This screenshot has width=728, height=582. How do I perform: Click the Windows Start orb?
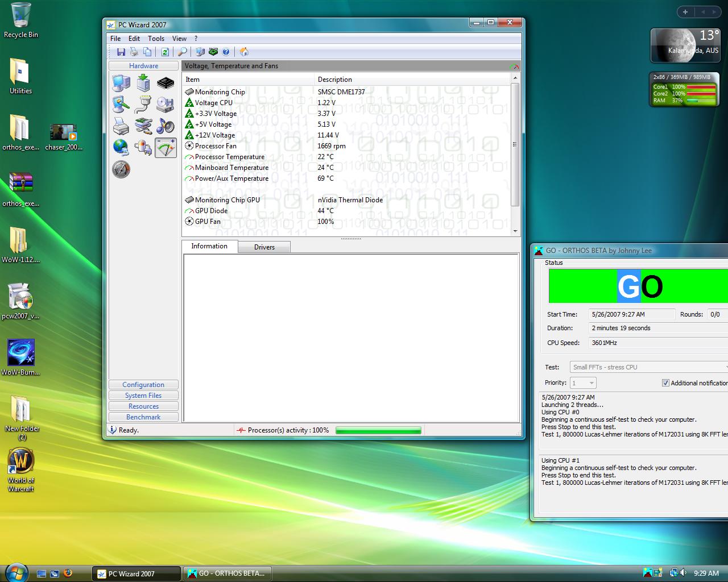click(15, 572)
